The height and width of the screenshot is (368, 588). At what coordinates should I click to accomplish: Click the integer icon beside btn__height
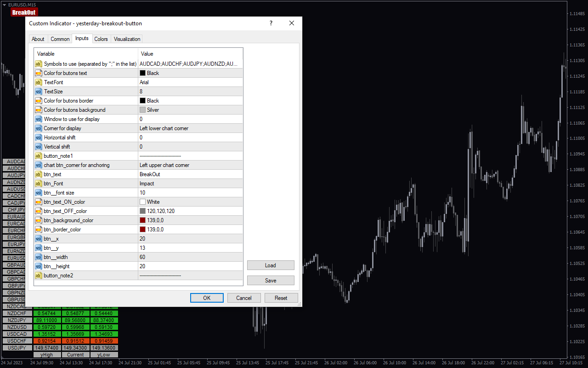point(39,266)
